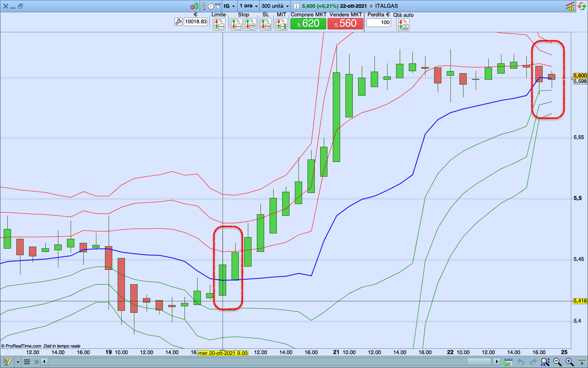Click the scroll-right arrow of horizontal scrollbar
The height and width of the screenshot is (368, 588).
click(497, 361)
